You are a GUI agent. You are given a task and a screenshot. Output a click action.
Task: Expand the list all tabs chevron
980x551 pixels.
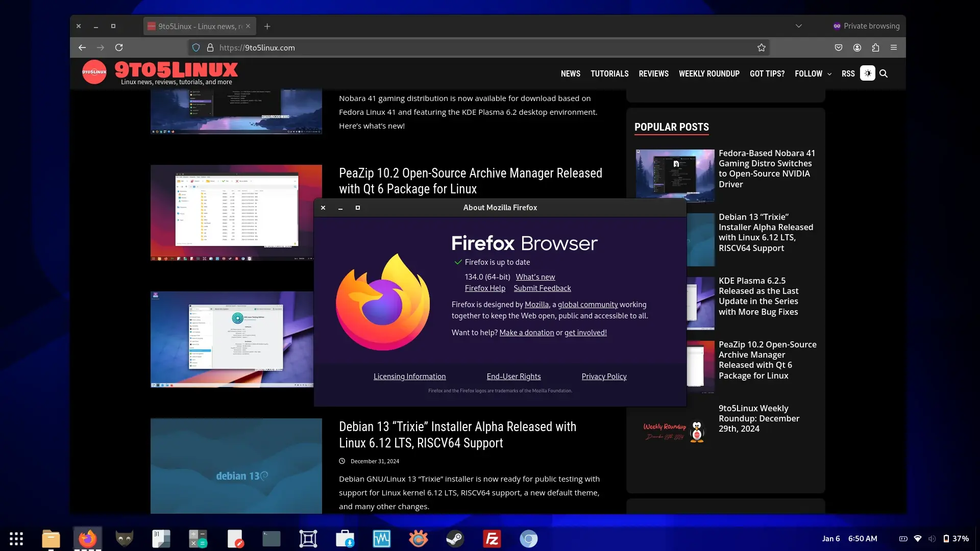click(x=799, y=26)
